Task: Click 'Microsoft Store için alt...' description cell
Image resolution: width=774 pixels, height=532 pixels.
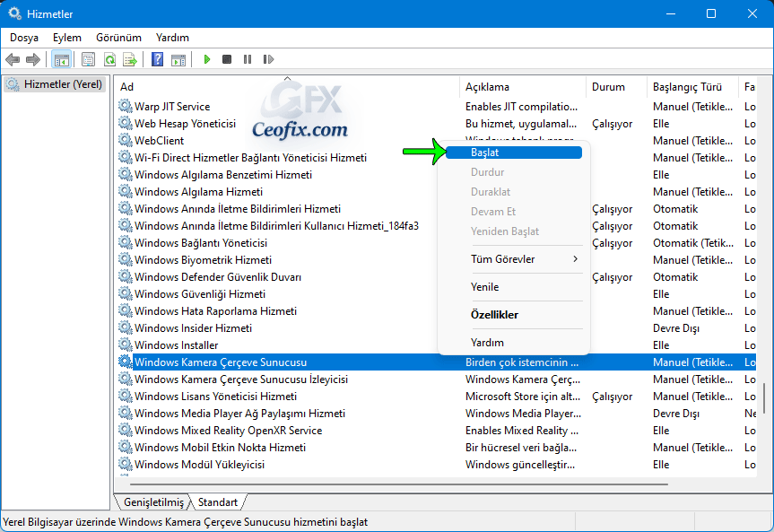Action: pyautogui.click(x=523, y=397)
